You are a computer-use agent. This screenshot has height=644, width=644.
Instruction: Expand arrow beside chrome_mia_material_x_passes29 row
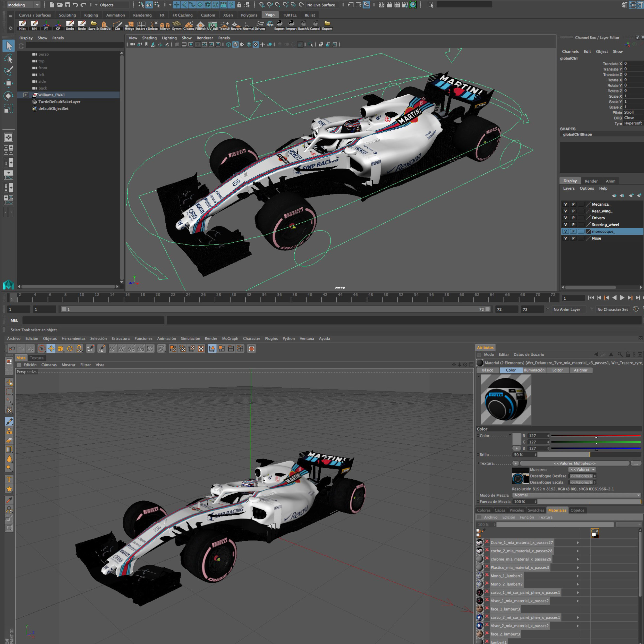[x=578, y=559]
